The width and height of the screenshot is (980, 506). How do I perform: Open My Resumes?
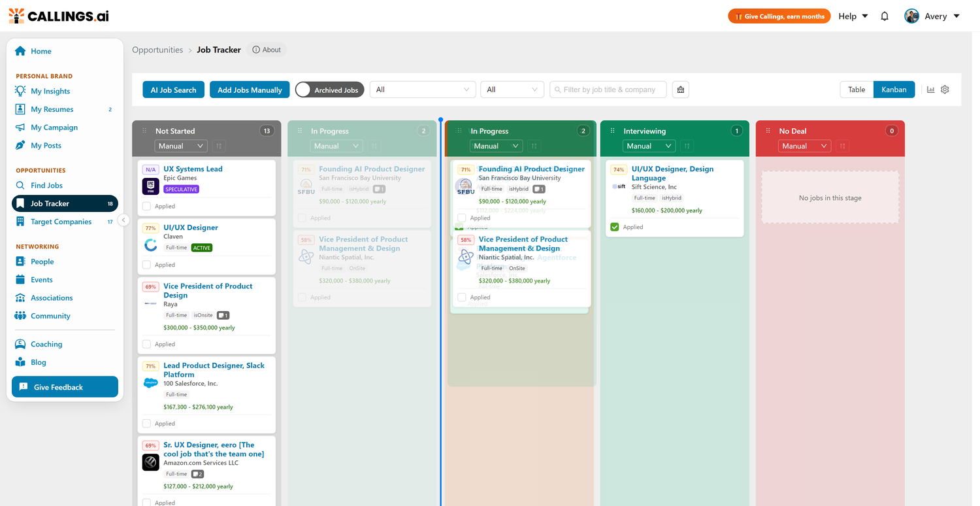pyautogui.click(x=52, y=109)
